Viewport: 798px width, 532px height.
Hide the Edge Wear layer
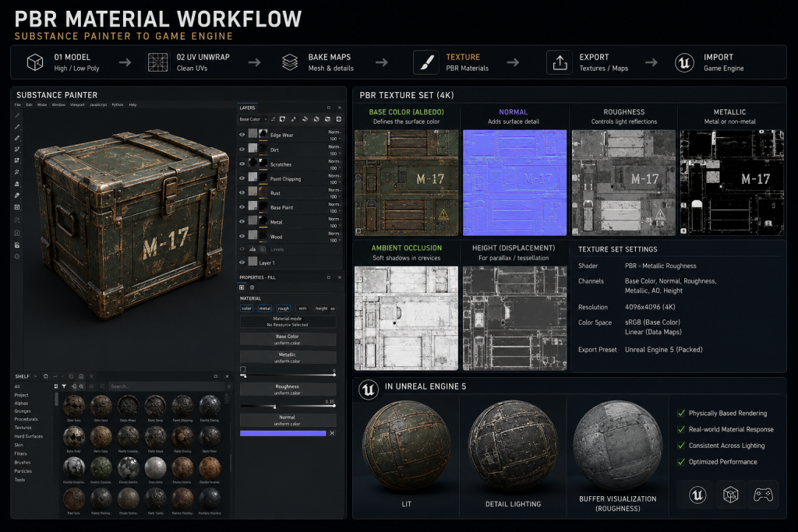pyautogui.click(x=242, y=135)
